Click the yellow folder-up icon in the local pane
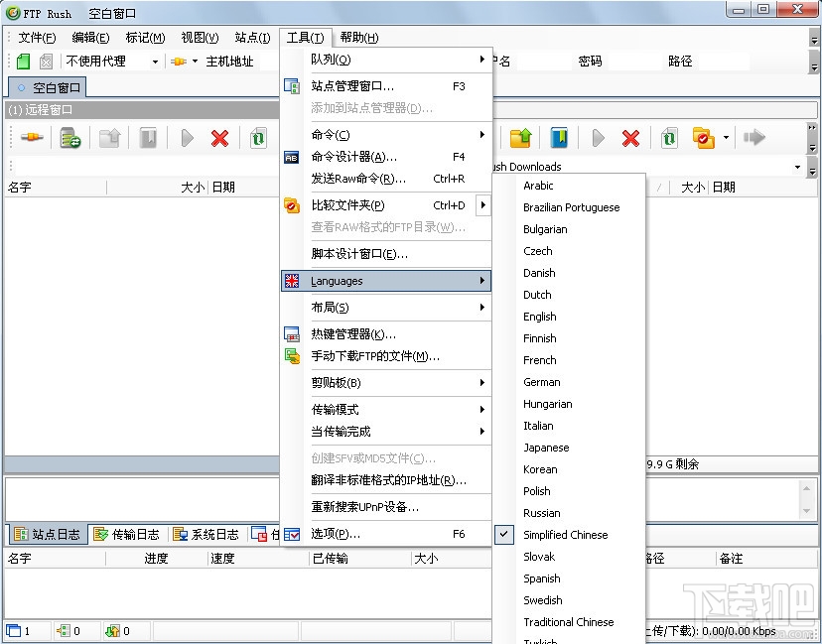This screenshot has width=822, height=644. click(520, 138)
